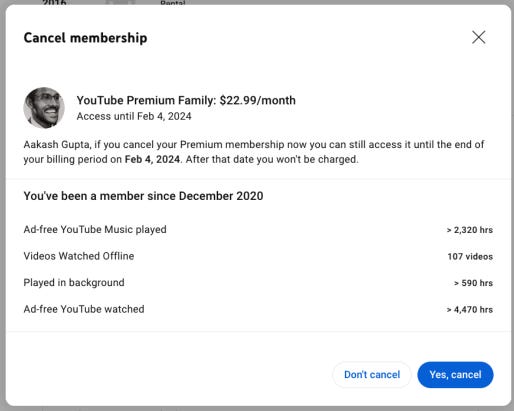Click the partially hidden Rental text above dialog
The width and height of the screenshot is (514, 411).
pyautogui.click(x=173, y=3)
